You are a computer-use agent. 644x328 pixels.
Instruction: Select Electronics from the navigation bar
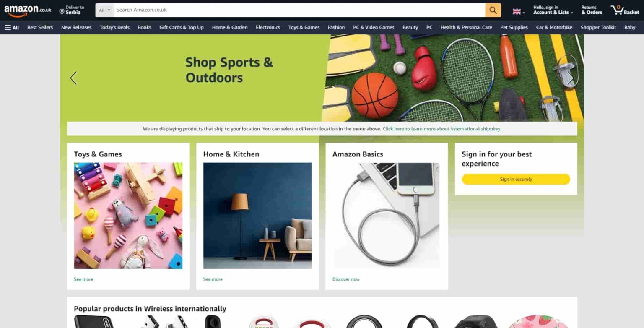point(267,27)
